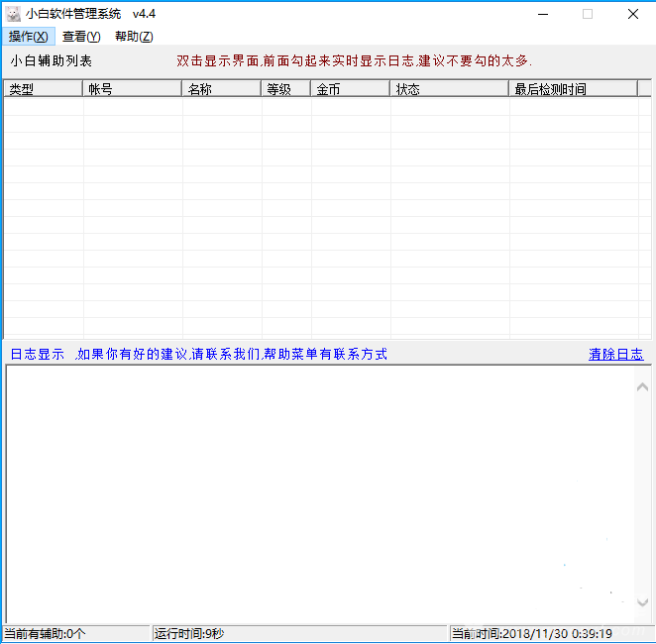Sort by the 状态 column header
656x644 pixels.
(450, 89)
